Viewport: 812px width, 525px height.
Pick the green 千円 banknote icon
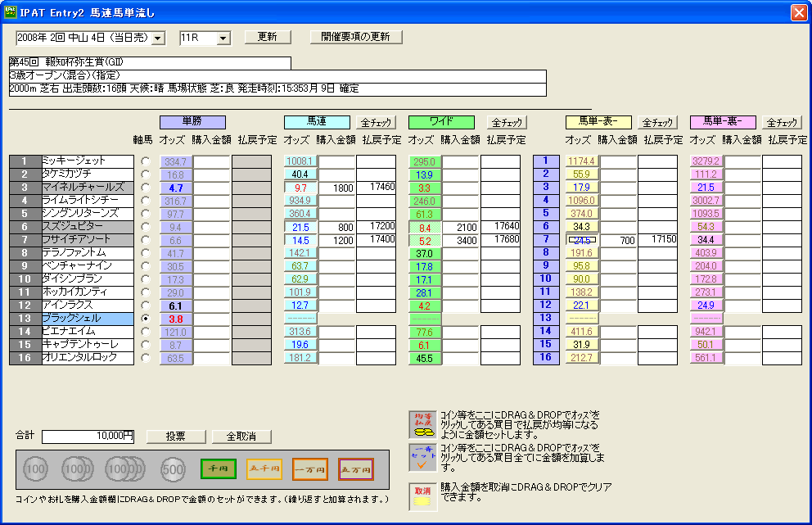coord(219,469)
